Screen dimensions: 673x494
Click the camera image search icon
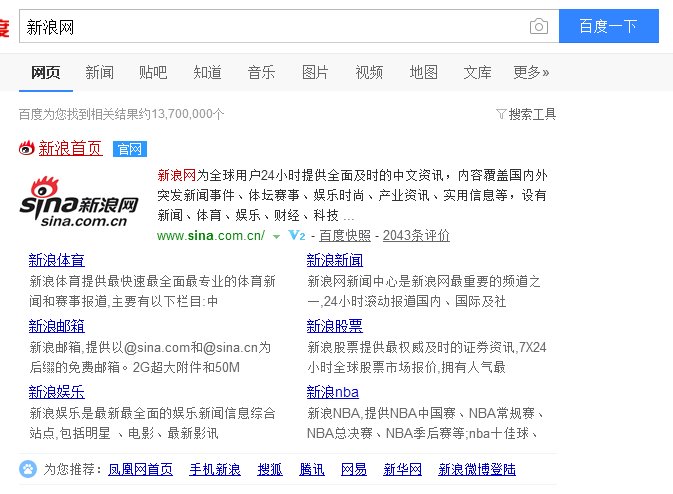[x=539, y=26]
